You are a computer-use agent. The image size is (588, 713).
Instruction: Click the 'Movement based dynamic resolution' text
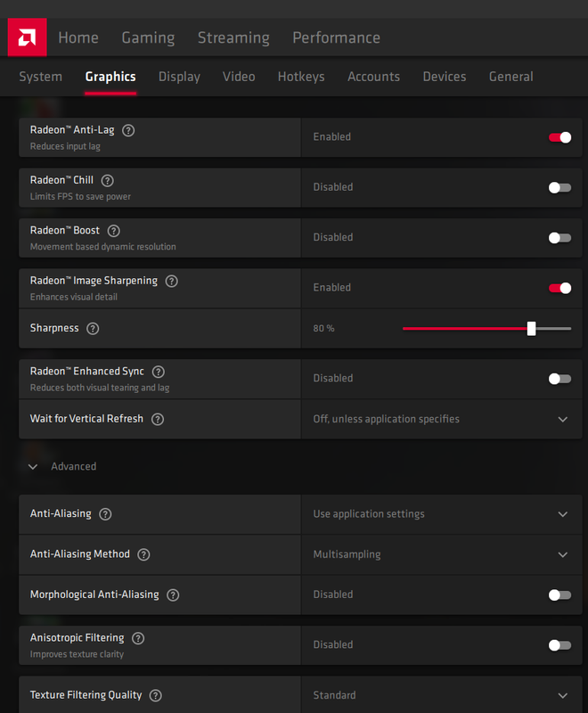point(102,247)
